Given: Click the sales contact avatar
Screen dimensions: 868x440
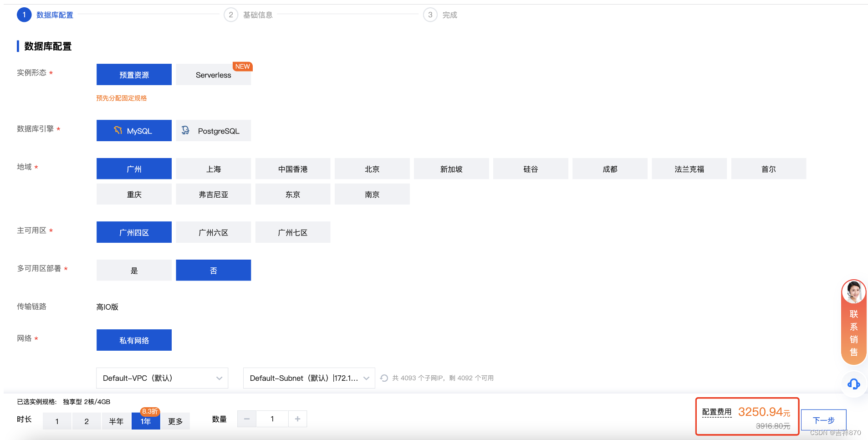Looking at the screenshot, I should 853,292.
